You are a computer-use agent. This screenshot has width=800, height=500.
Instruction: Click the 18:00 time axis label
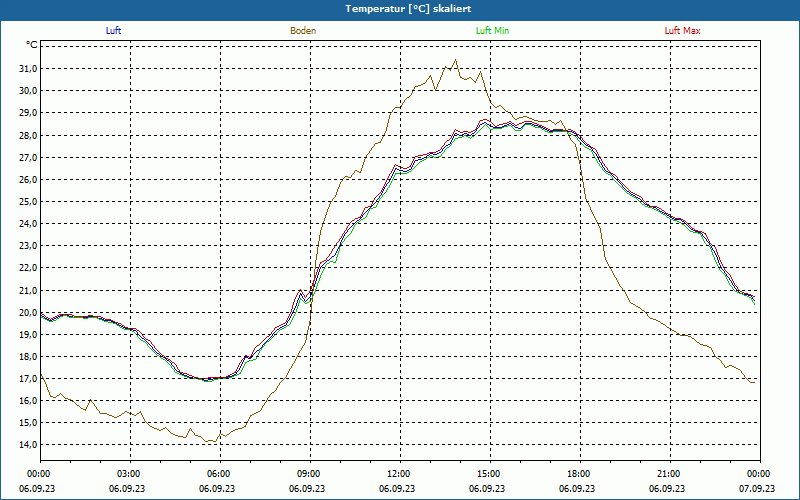[x=580, y=474]
